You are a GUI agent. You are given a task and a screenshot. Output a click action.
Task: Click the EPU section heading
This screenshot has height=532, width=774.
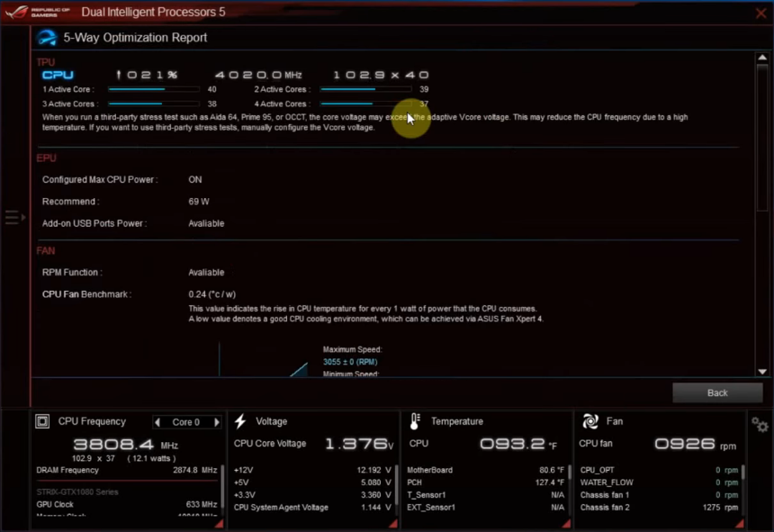(x=47, y=158)
